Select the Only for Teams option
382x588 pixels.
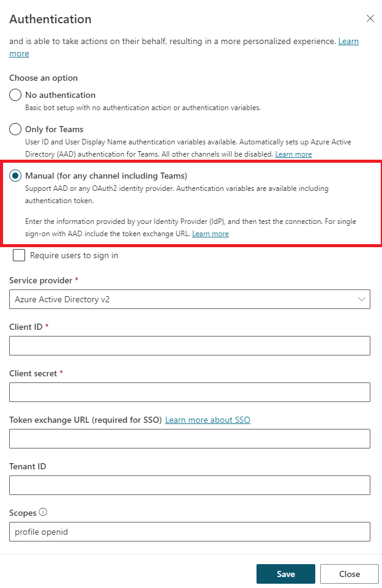(16, 130)
